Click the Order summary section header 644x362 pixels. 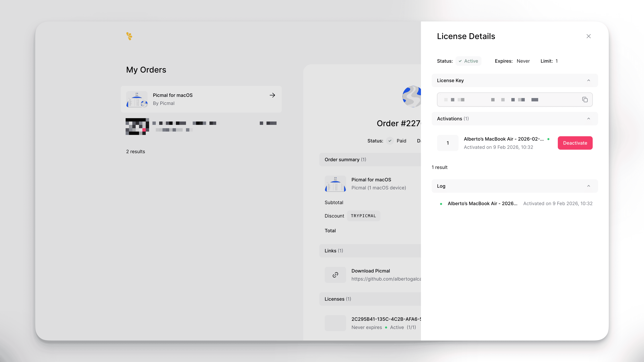pos(370,160)
